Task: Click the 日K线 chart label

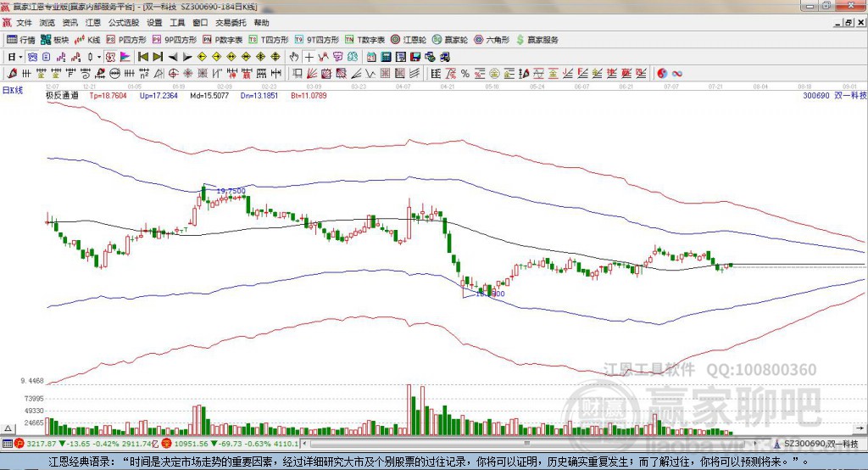Action: click(13, 90)
